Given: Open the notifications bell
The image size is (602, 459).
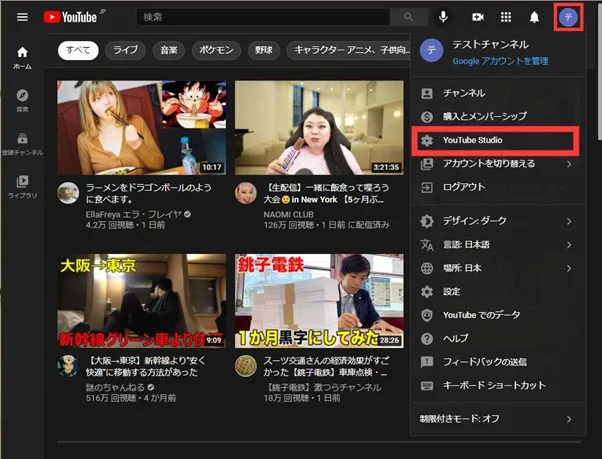Looking at the screenshot, I should pyautogui.click(x=534, y=17).
